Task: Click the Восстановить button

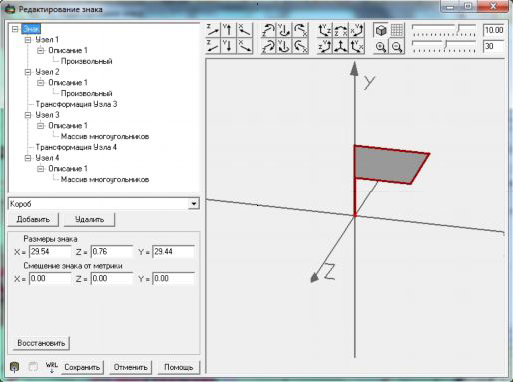Action: [x=41, y=343]
